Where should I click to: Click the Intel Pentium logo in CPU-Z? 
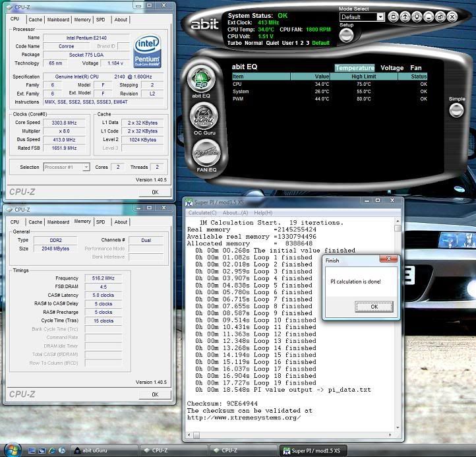147,51
